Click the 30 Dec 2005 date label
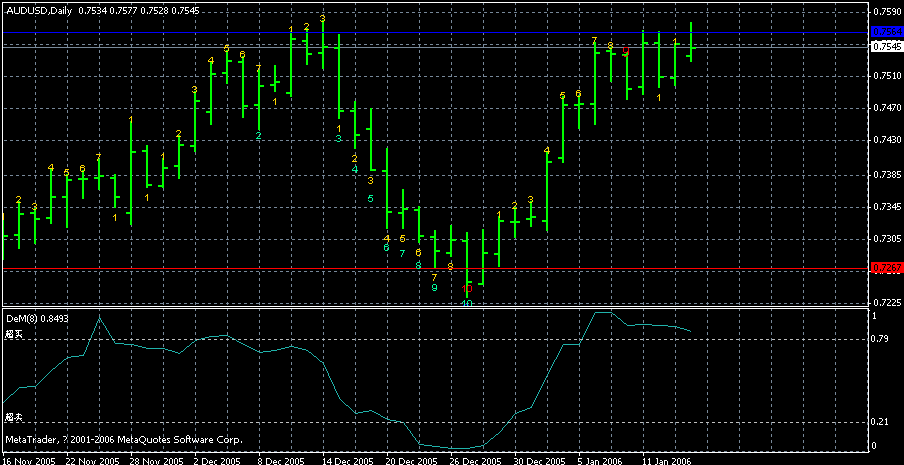This screenshot has height=465, width=904. point(538,460)
